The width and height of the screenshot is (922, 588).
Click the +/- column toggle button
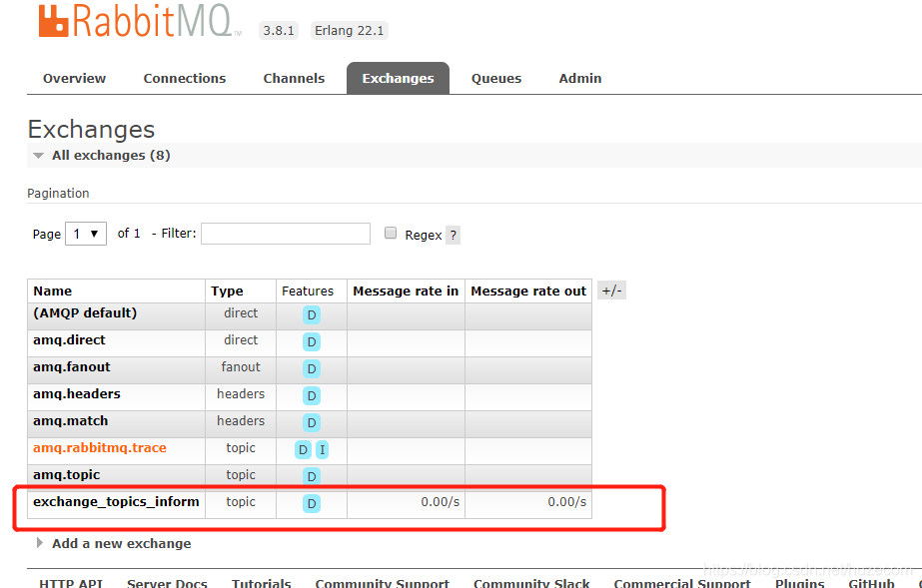(x=611, y=291)
